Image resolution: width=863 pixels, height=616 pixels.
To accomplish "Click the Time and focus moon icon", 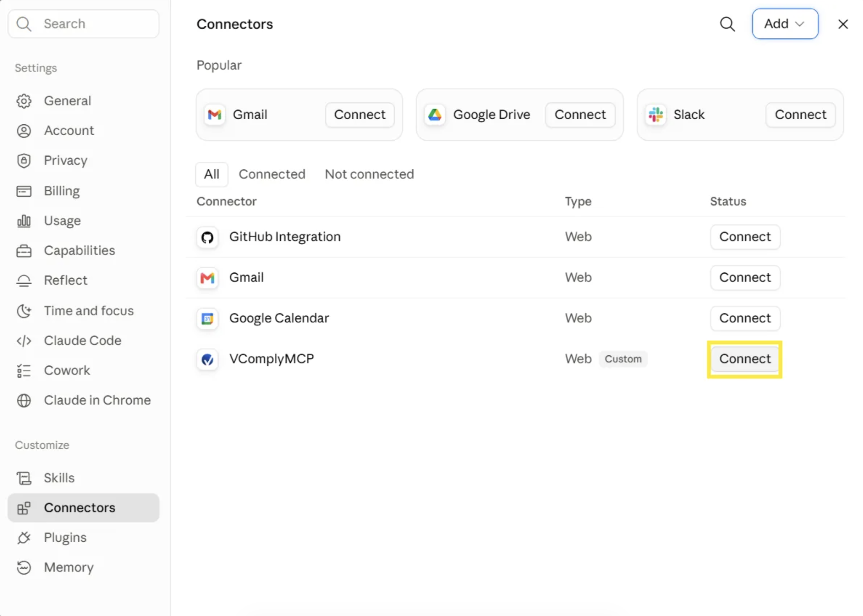I will (24, 311).
